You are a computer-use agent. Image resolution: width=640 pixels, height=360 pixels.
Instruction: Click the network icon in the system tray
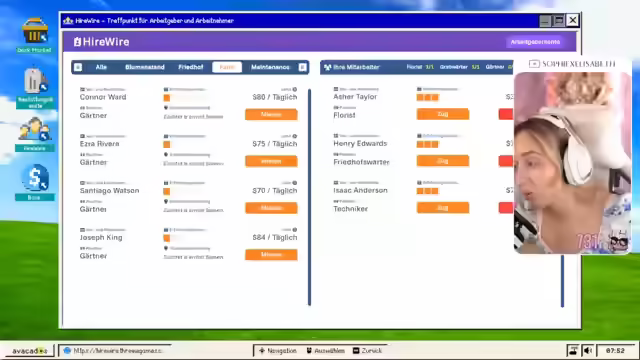573,350
